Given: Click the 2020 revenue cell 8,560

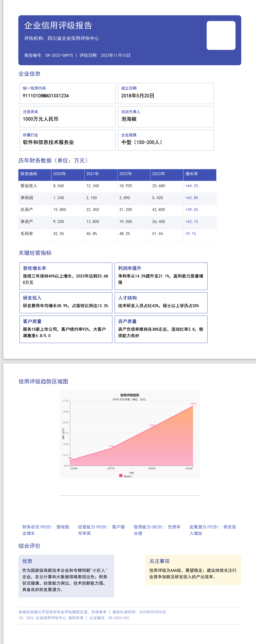Looking at the screenshot, I should click(x=59, y=186).
